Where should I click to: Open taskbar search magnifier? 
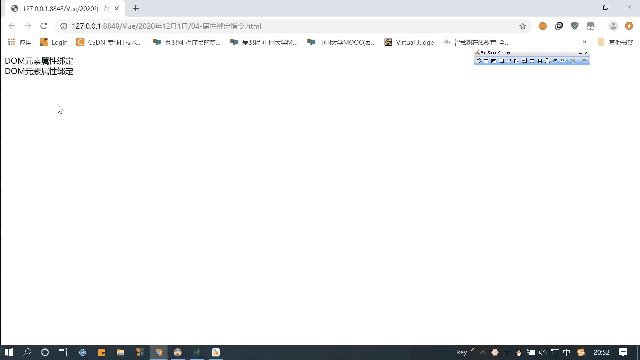click(27, 352)
